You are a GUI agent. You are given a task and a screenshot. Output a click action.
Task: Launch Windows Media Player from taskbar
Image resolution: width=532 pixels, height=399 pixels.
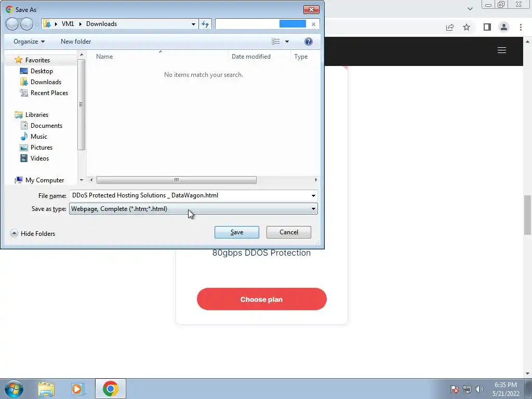pyautogui.click(x=78, y=389)
